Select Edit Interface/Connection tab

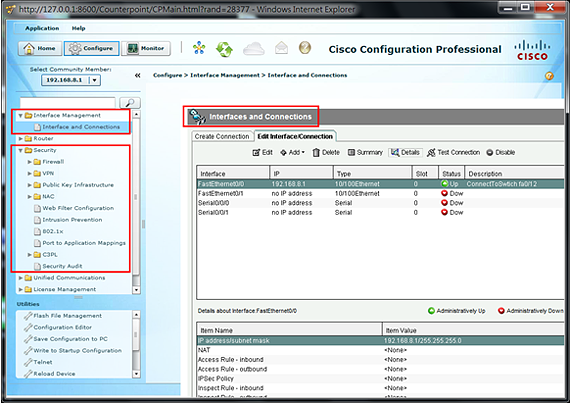[x=295, y=136]
